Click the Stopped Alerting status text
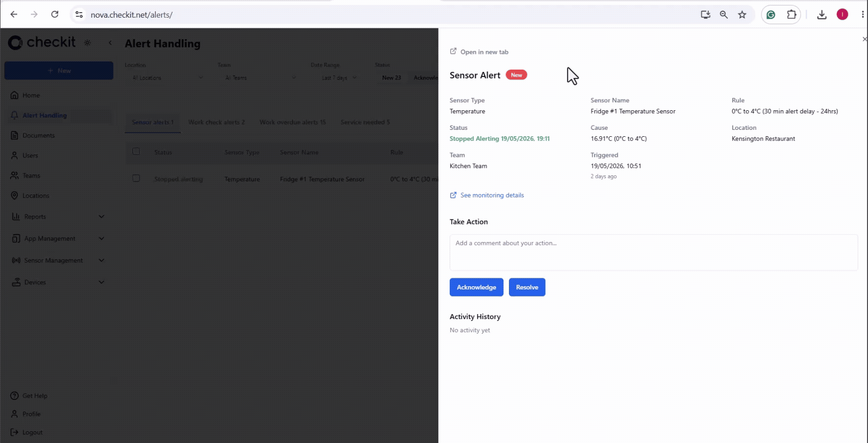Image resolution: width=868 pixels, height=443 pixels. [500, 139]
